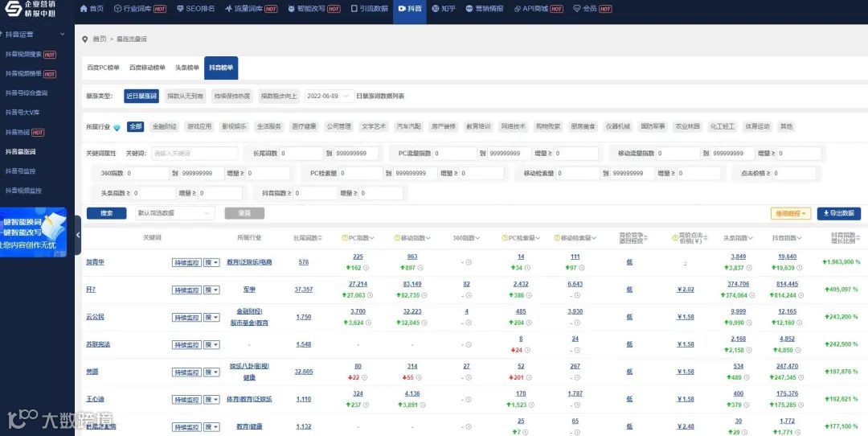Switch to the 百度PC榜单 tab
This screenshot has width=868, height=436.
pyautogui.click(x=103, y=68)
